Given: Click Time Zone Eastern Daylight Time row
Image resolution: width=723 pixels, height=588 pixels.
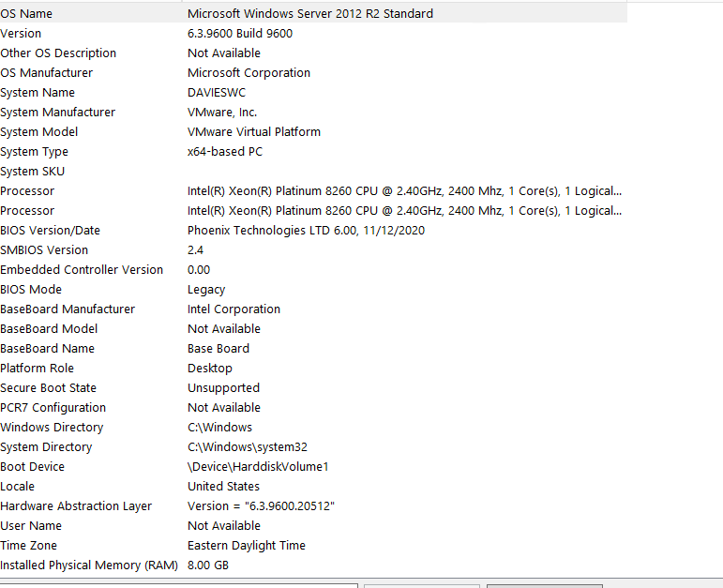Looking at the screenshot, I should (x=313, y=545).
